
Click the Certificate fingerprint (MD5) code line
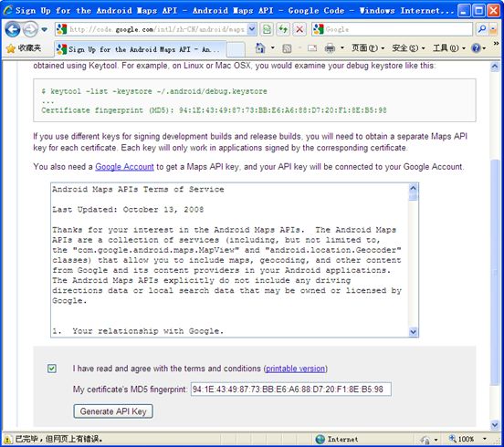point(214,110)
